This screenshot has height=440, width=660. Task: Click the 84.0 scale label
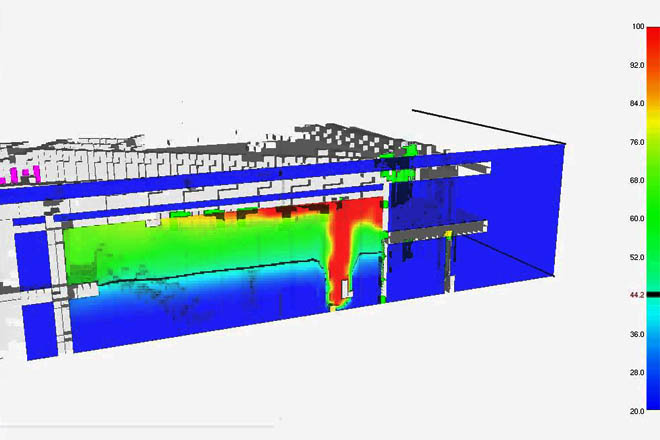pos(637,104)
